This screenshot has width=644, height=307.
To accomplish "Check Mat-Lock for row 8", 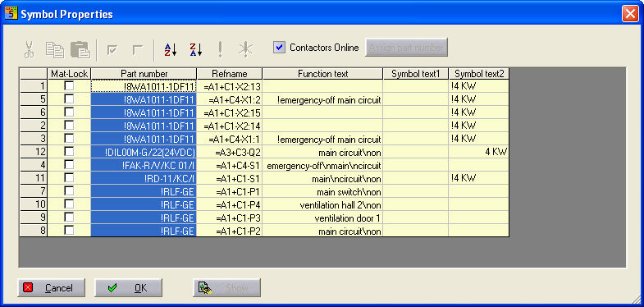I will pyautogui.click(x=70, y=231).
